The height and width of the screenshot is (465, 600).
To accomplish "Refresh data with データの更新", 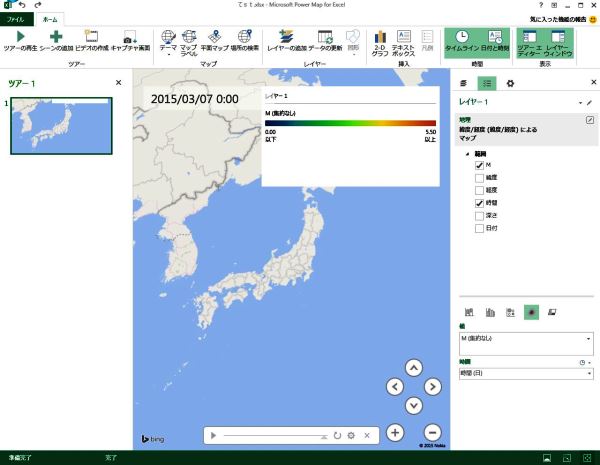I will [325, 41].
